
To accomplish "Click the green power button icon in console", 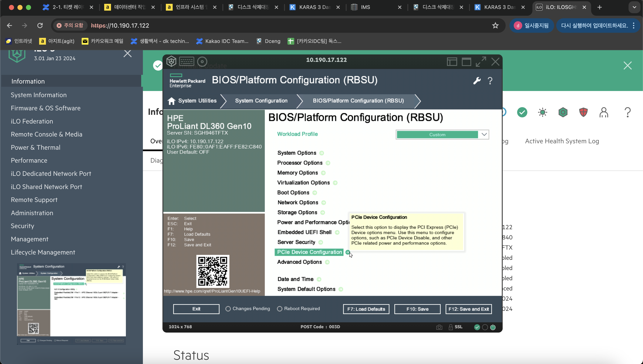I will pyautogui.click(x=493, y=327).
